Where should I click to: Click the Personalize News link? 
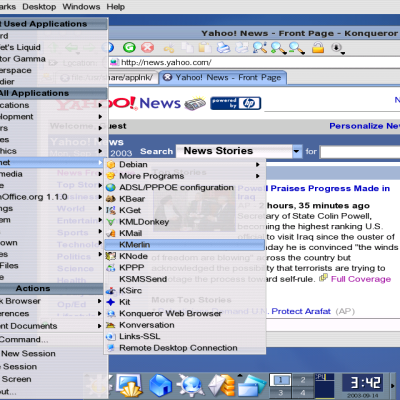pyautogui.click(x=365, y=126)
